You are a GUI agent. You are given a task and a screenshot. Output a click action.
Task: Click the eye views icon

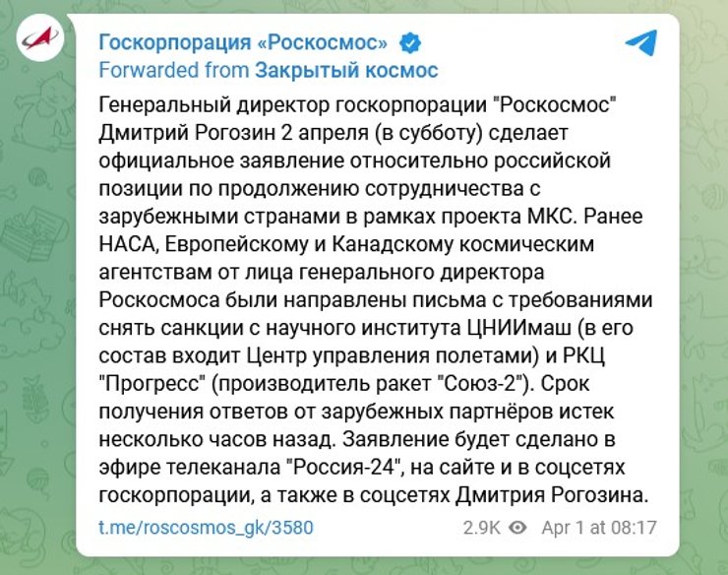[x=518, y=528]
